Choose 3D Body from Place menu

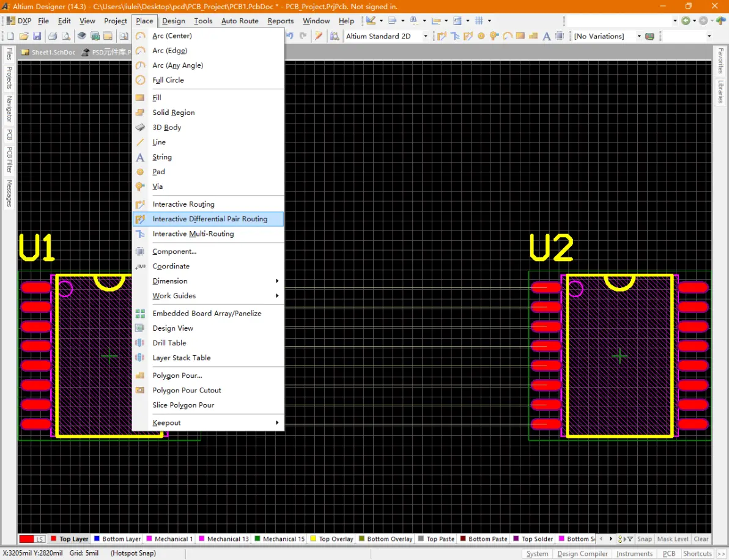pyautogui.click(x=209, y=128)
